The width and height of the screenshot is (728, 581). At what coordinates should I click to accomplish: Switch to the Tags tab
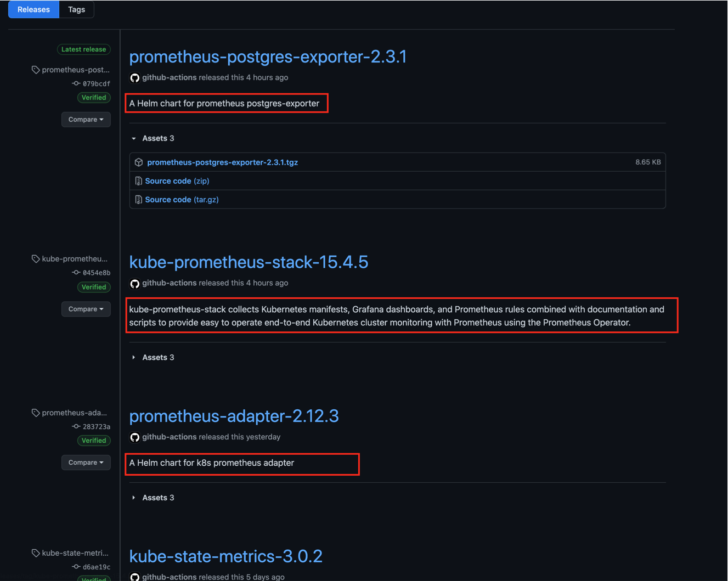pos(76,9)
